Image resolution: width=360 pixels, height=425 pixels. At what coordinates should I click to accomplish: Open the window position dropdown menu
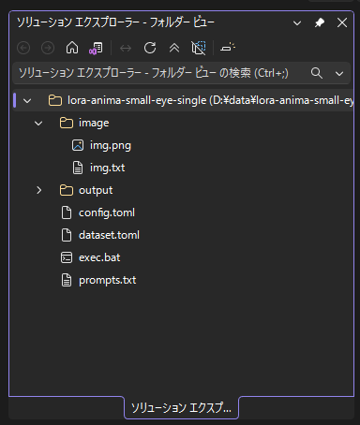(x=297, y=23)
